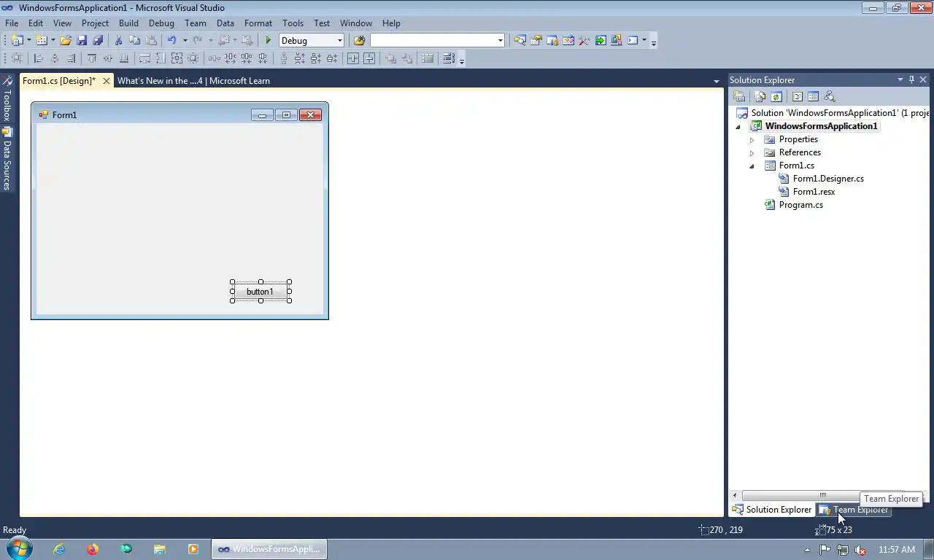Open Internet Explorer from the taskbar

[x=59, y=549]
